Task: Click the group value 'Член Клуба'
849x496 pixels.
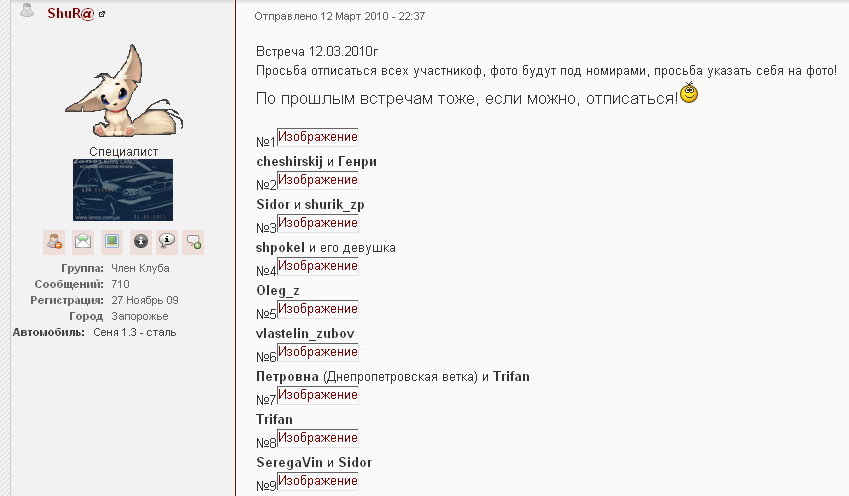Action: (x=140, y=268)
